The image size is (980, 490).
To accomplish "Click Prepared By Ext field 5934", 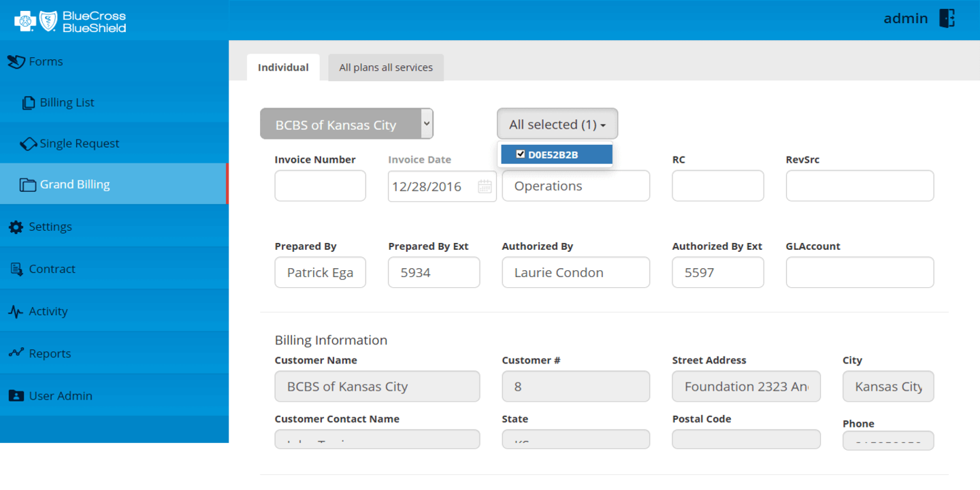I will (434, 272).
